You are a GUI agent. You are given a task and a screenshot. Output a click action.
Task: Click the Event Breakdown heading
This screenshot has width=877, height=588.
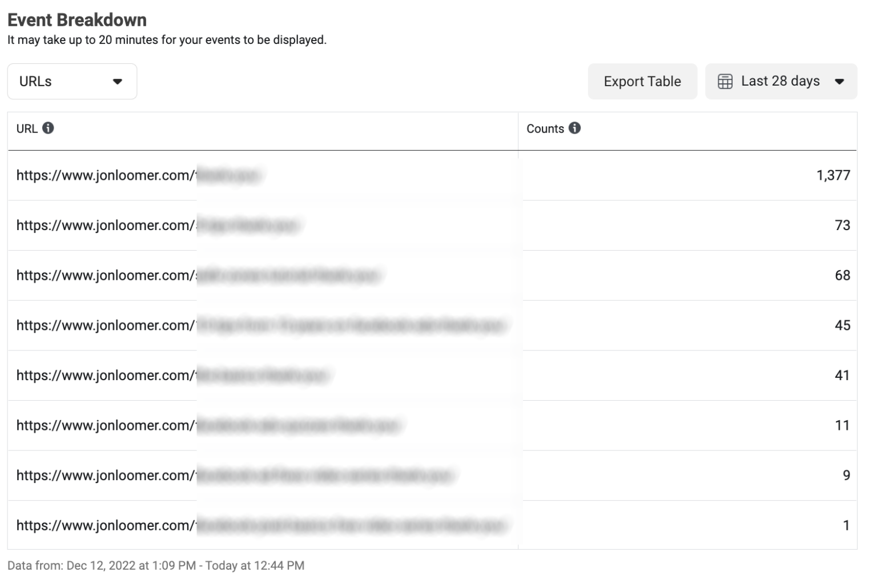(x=77, y=19)
